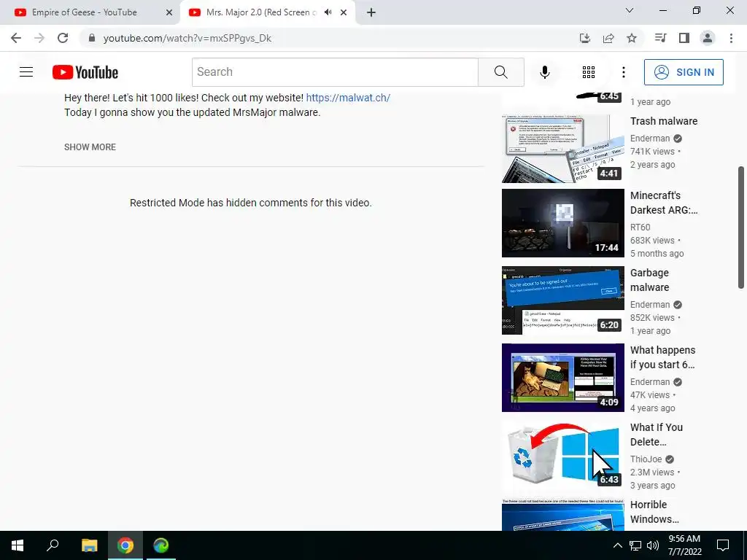Open the YouTube apps grid icon
The width and height of the screenshot is (747, 560).
pos(589,72)
